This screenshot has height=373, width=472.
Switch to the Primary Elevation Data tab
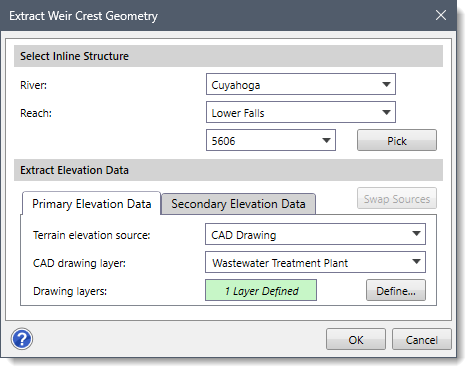pyautogui.click(x=91, y=203)
